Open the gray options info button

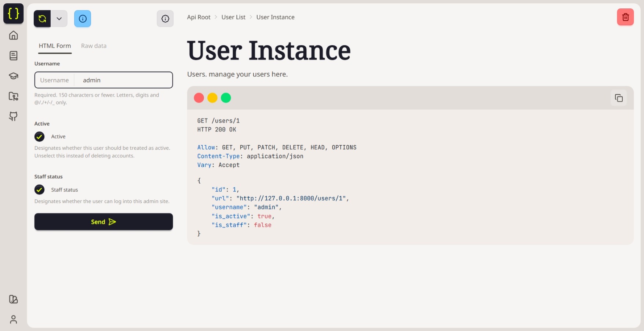(165, 19)
